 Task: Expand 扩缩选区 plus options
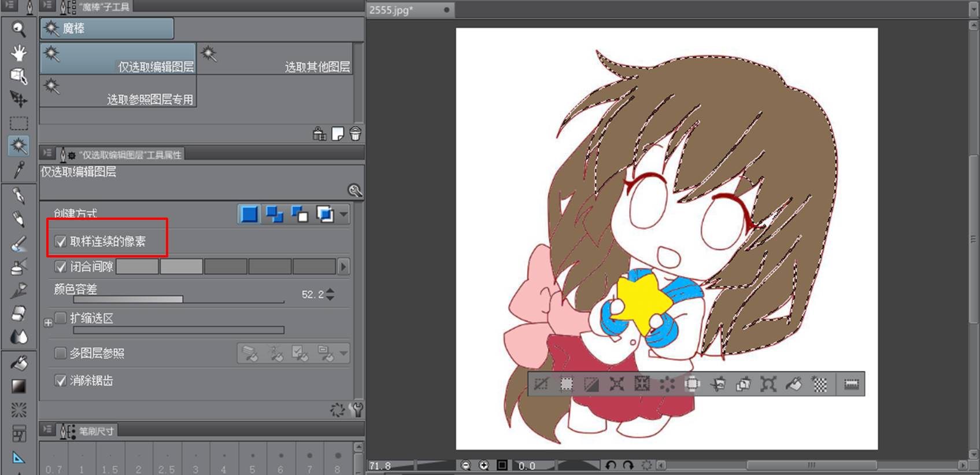[x=48, y=323]
